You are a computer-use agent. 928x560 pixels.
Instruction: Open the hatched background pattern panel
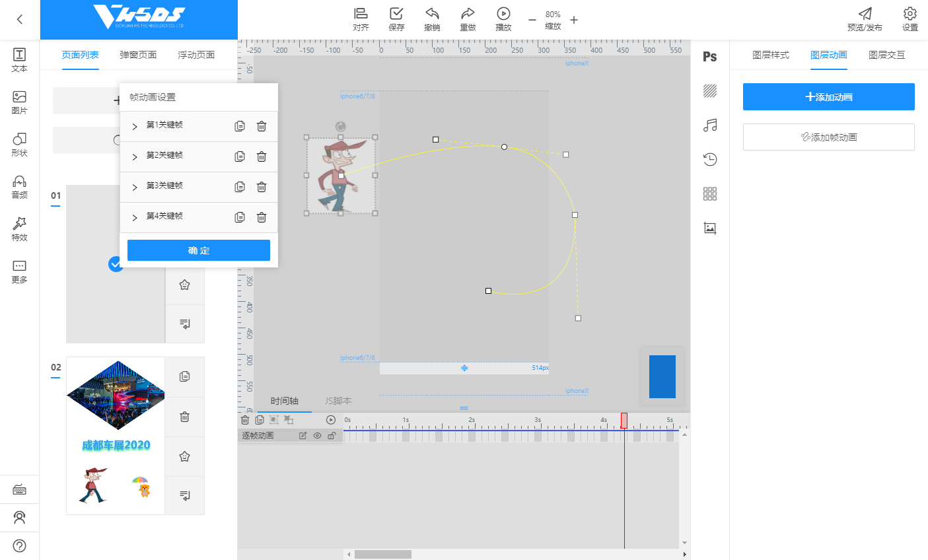coord(710,91)
